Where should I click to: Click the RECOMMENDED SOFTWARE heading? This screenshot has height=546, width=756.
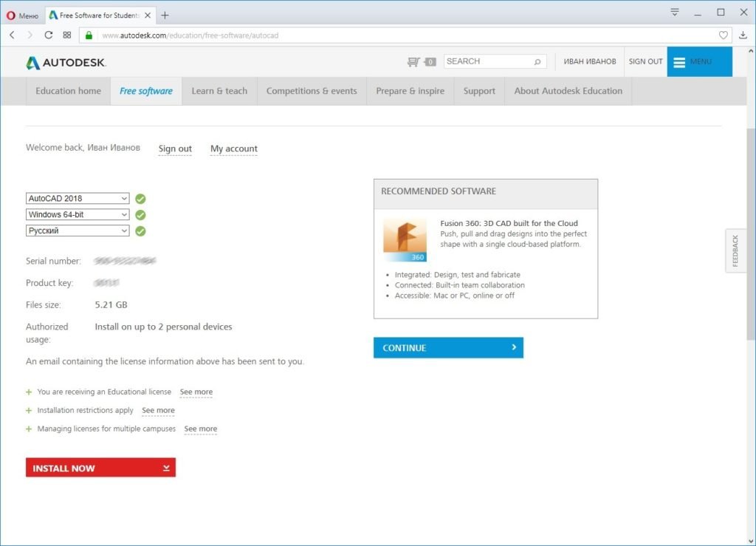[x=439, y=191]
